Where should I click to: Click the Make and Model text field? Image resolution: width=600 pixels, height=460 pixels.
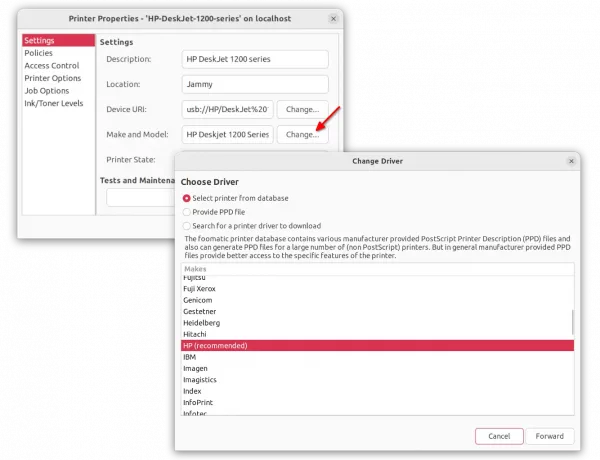[x=228, y=135]
